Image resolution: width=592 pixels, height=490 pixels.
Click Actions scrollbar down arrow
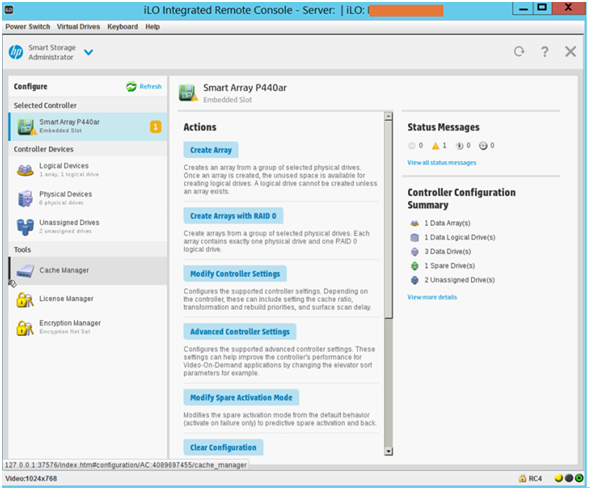(x=388, y=451)
